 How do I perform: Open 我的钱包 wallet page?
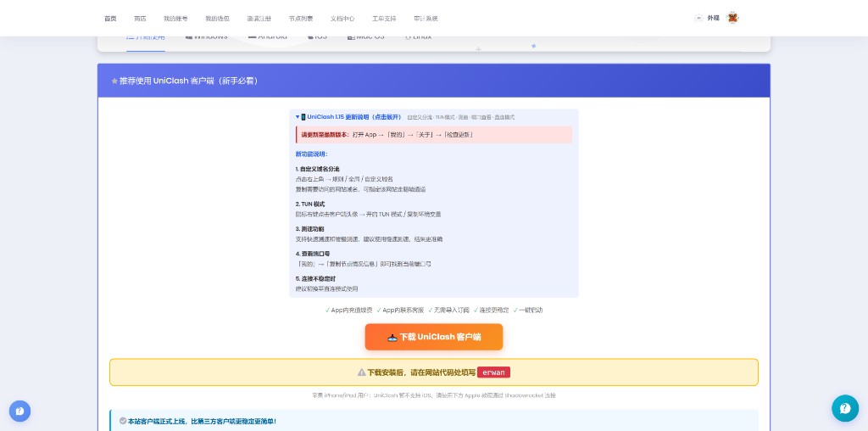coord(217,19)
